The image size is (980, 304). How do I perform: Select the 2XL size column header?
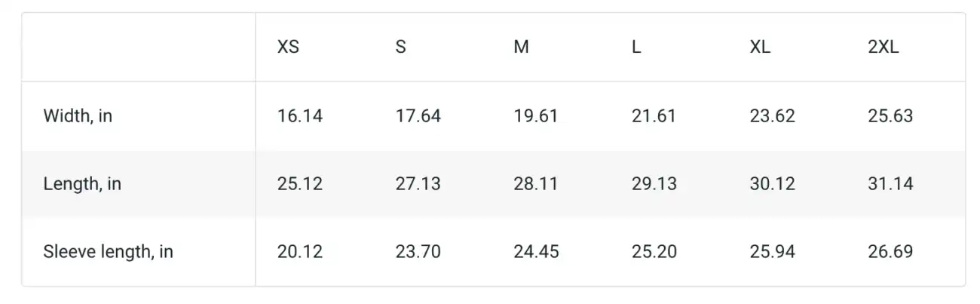[x=884, y=47]
